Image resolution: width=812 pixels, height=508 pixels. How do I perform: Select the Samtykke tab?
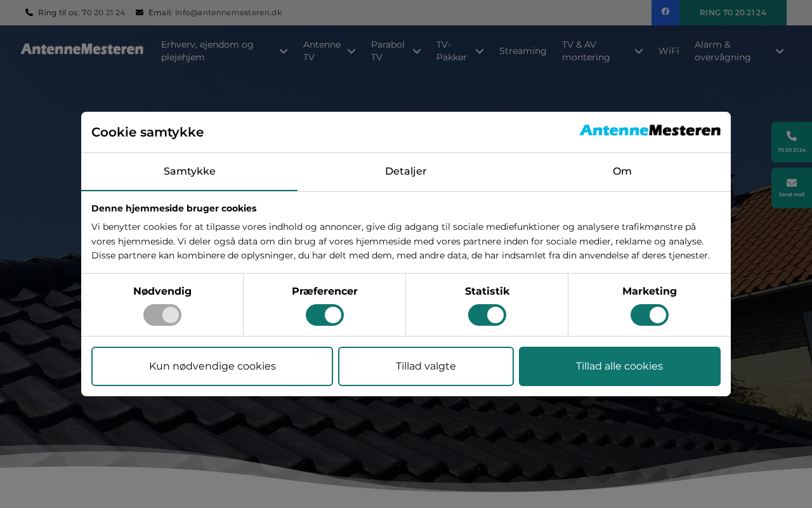coord(190,171)
